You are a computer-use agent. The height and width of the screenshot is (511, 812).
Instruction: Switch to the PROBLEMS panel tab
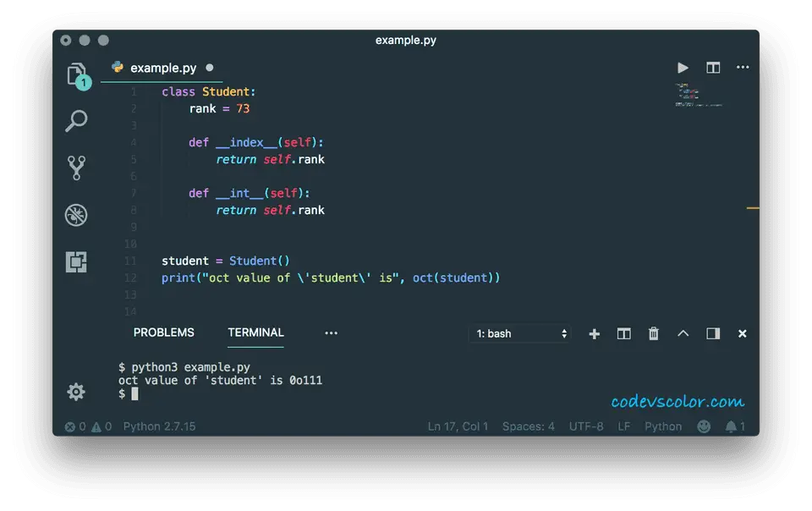(163, 332)
